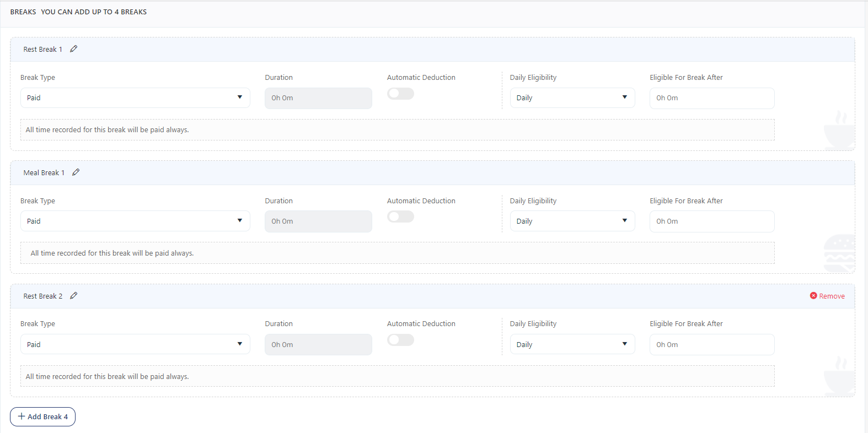Click the Remove link for Rest Break 2
Viewport: 868px width, 433px height.
coord(832,296)
